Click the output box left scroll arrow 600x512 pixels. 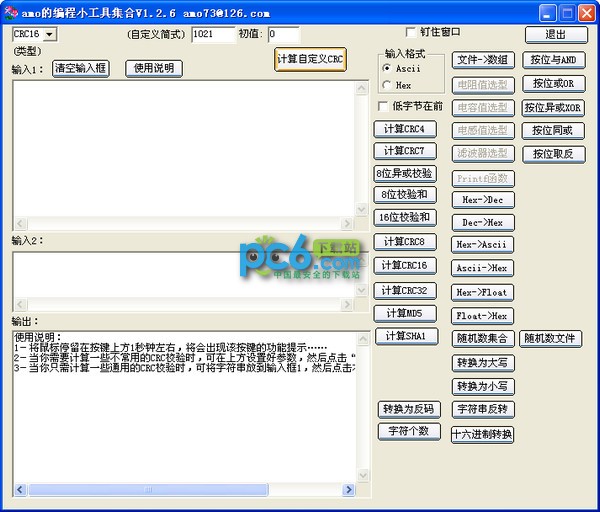pos(21,489)
